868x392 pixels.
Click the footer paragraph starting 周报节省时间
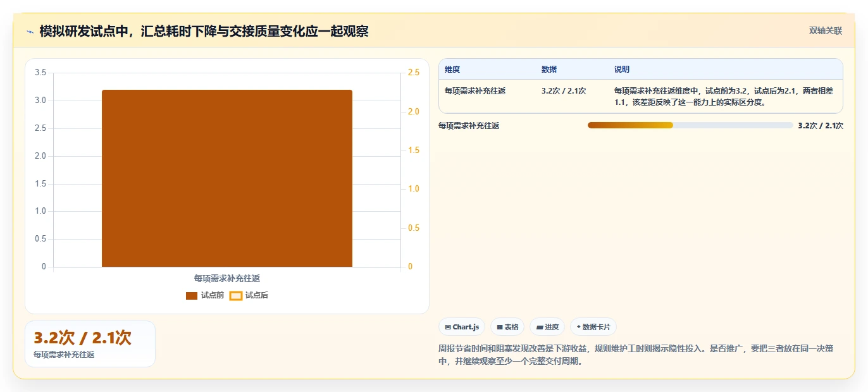(x=636, y=355)
